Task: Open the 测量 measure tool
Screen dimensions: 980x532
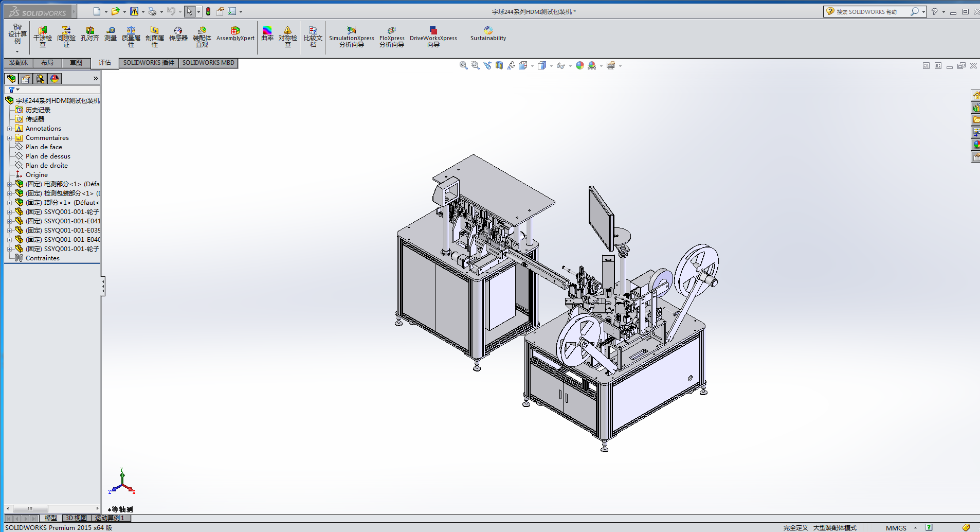Action: point(111,34)
